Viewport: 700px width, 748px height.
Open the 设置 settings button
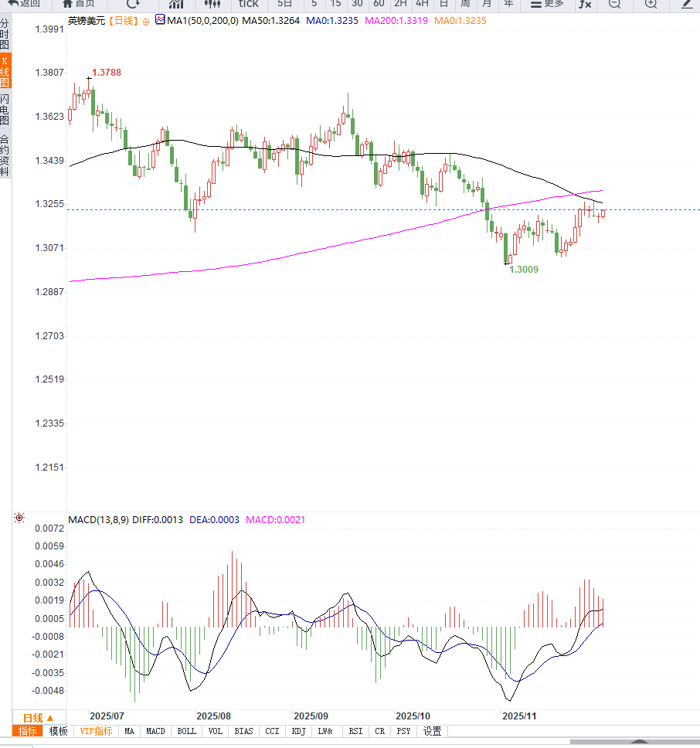tap(432, 731)
